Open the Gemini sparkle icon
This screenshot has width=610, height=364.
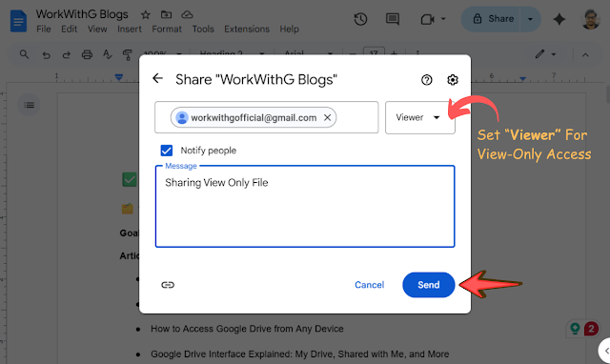[x=559, y=19]
